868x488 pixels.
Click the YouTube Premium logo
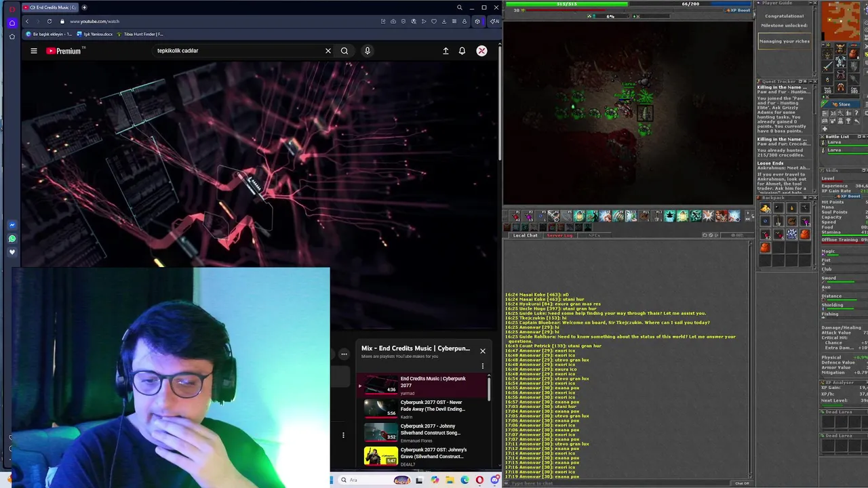pyautogui.click(x=64, y=51)
